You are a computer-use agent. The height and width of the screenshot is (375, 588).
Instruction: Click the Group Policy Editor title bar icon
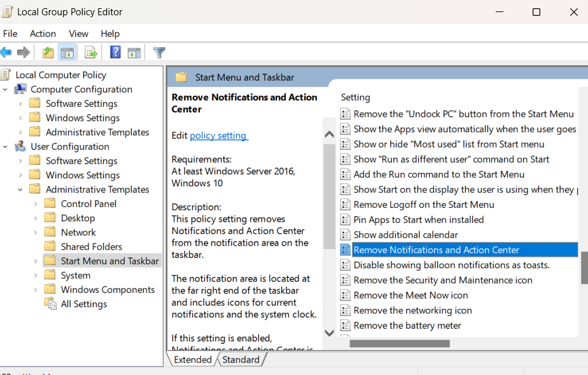click(7, 11)
